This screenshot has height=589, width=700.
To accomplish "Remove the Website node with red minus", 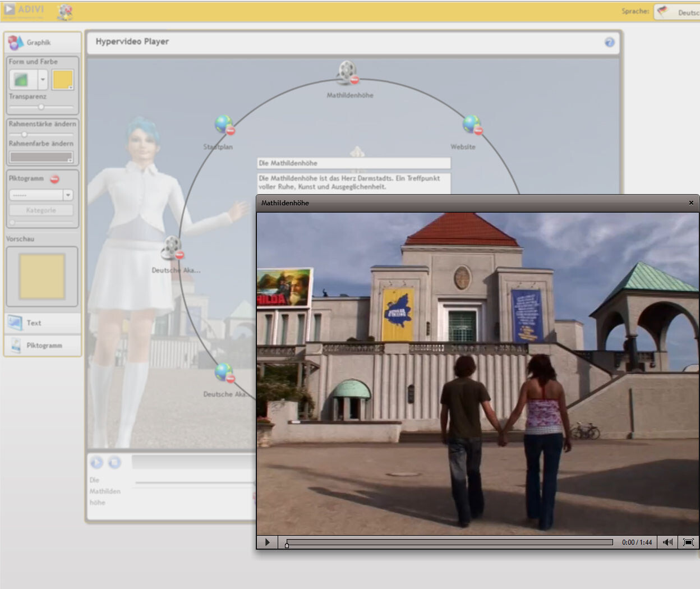I will [478, 131].
